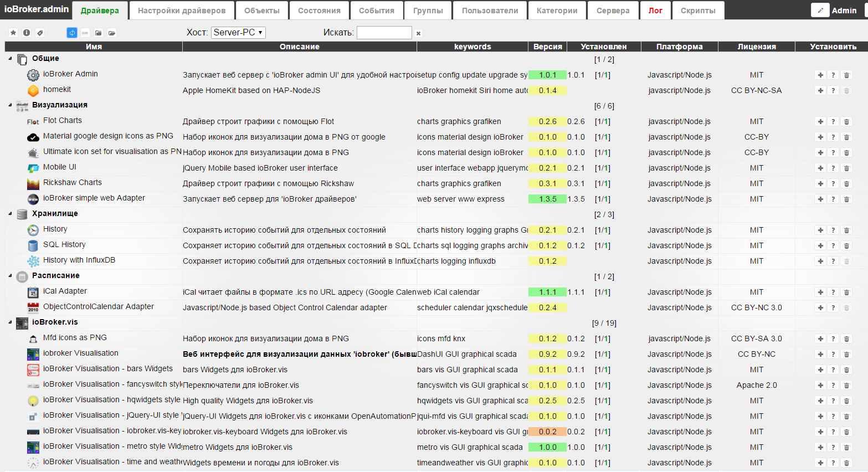
Task: Open help for Mobile UI adapter
Action: click(833, 168)
